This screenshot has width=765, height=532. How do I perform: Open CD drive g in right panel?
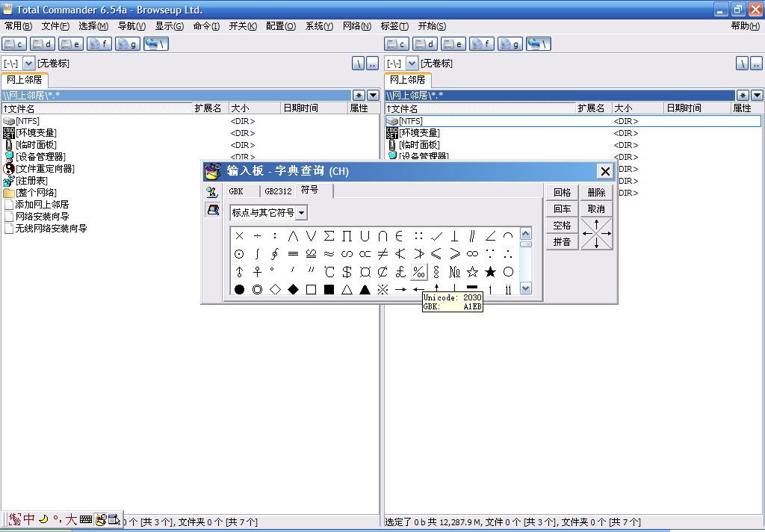[510, 44]
